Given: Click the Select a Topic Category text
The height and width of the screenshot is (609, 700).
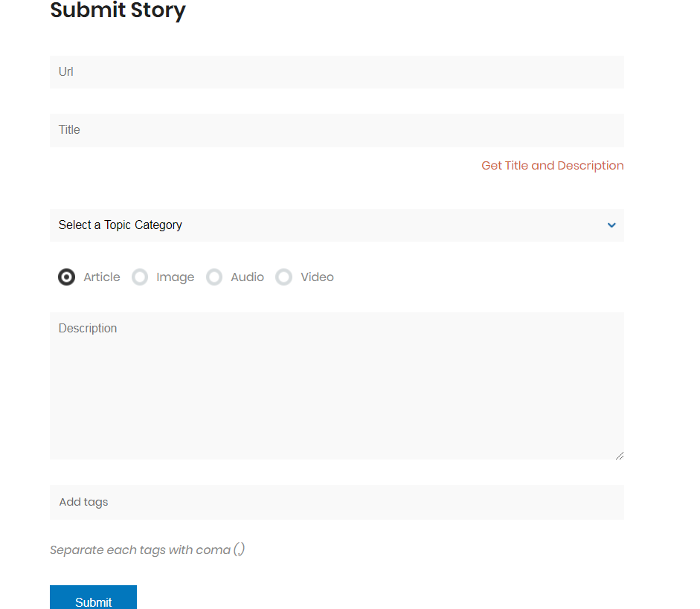Looking at the screenshot, I should tap(120, 225).
